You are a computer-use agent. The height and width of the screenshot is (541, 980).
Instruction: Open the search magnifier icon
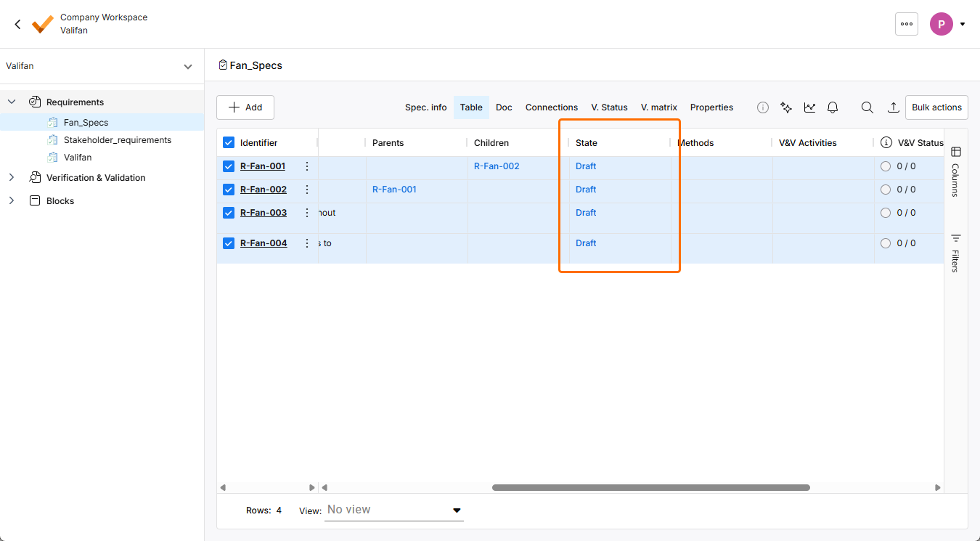(x=867, y=107)
